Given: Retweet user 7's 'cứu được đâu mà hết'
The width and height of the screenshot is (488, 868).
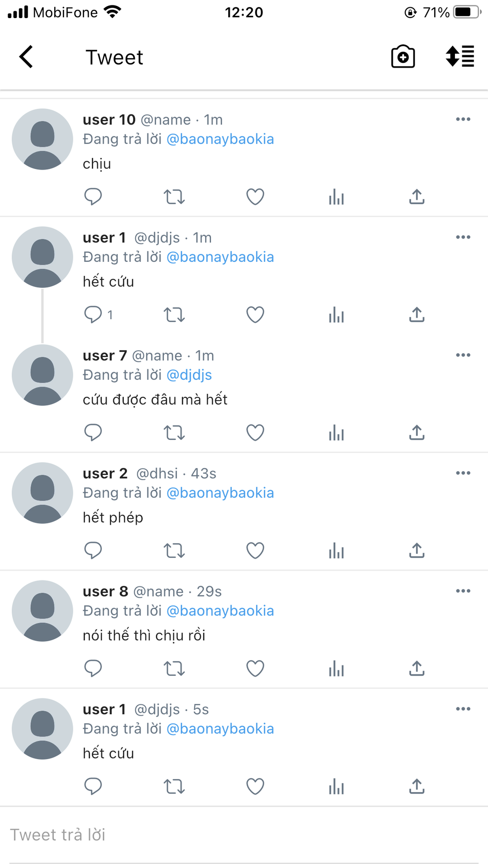Looking at the screenshot, I should pos(174,433).
